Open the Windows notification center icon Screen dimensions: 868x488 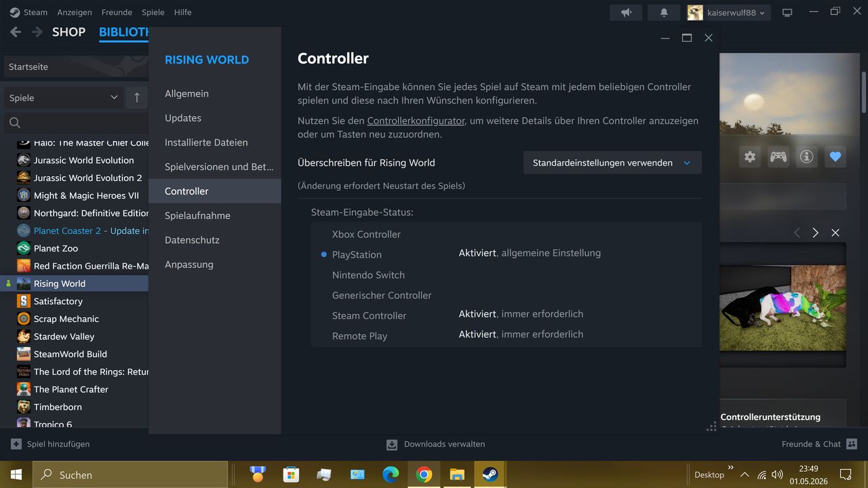coord(846,474)
